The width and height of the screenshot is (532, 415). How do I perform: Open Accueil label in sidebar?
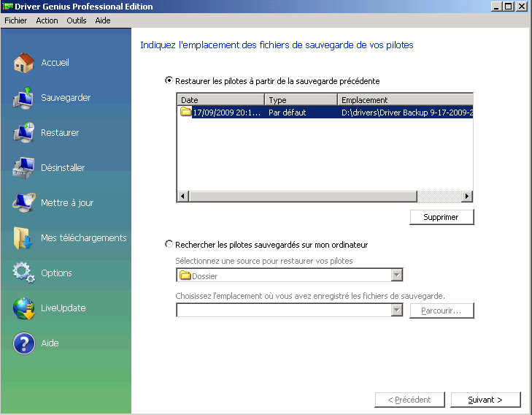(55, 63)
